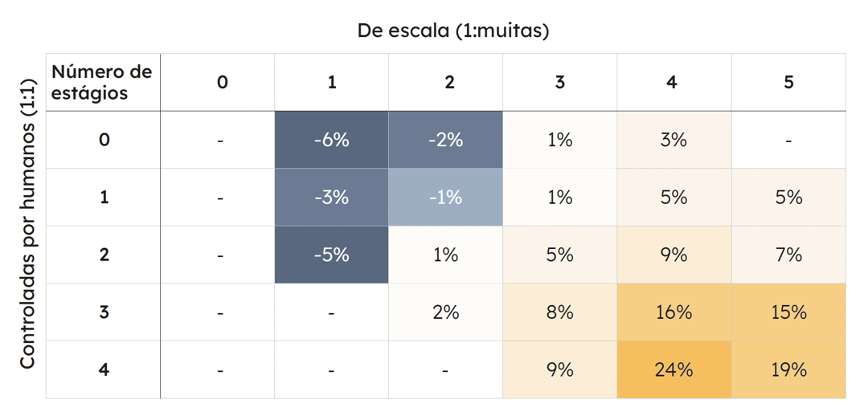Click the 19% cell in the last row
This screenshot has width=868, height=420.
point(788,369)
